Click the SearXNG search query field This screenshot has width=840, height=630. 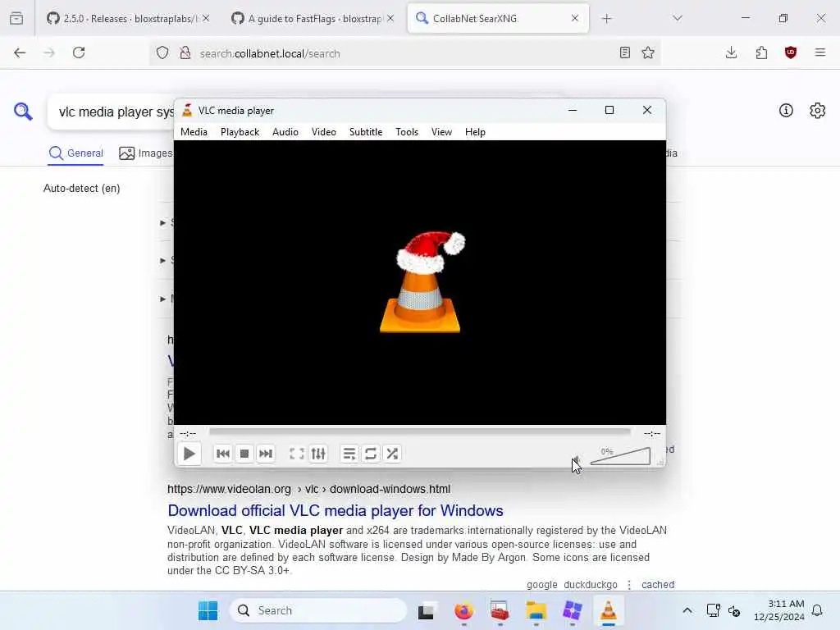pyautogui.click(x=111, y=112)
